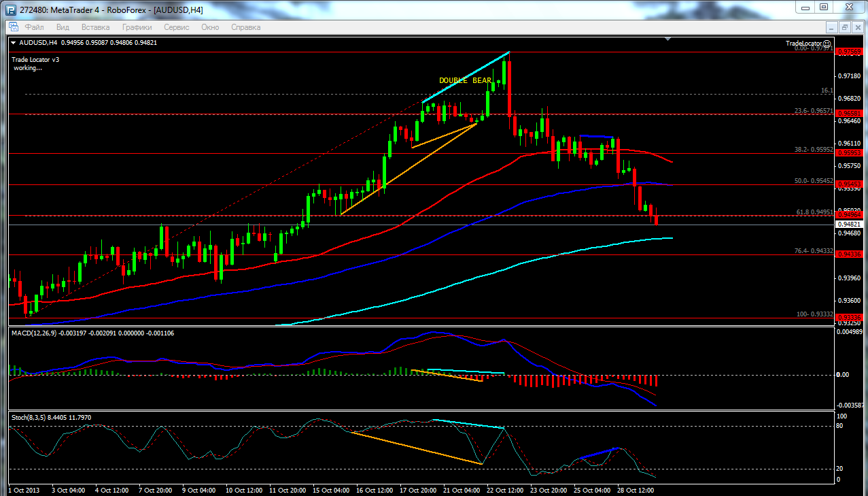
Task: Open the Справка menu
Action: pyautogui.click(x=246, y=27)
